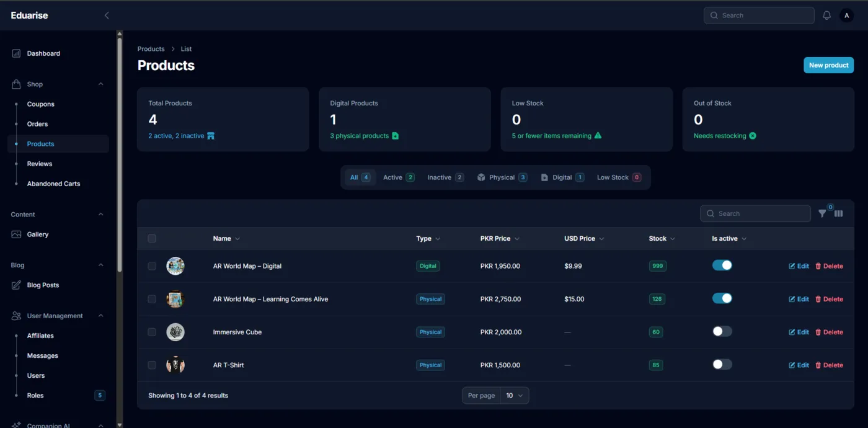Select the Low Stock filter tab

(x=619, y=177)
